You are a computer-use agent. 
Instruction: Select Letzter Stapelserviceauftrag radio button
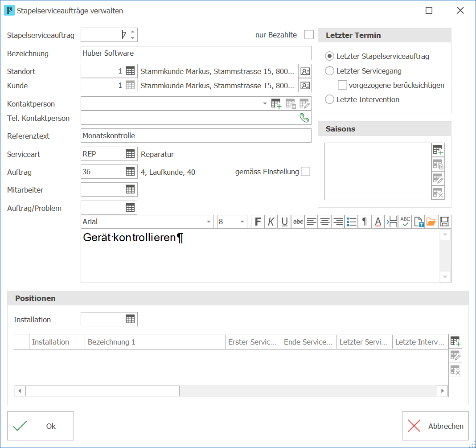tap(329, 56)
